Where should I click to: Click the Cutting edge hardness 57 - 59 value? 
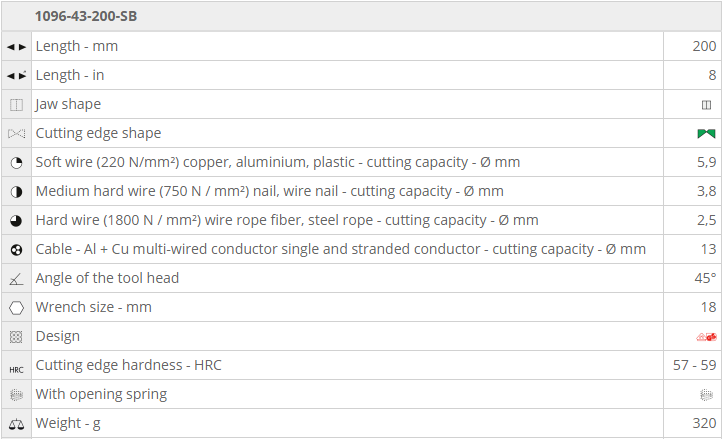click(x=694, y=366)
